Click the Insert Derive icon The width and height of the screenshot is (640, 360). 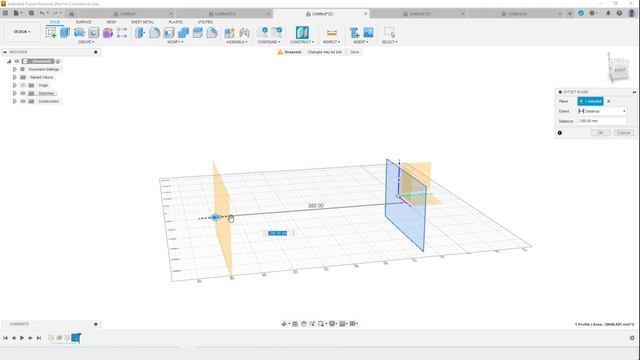[354, 33]
